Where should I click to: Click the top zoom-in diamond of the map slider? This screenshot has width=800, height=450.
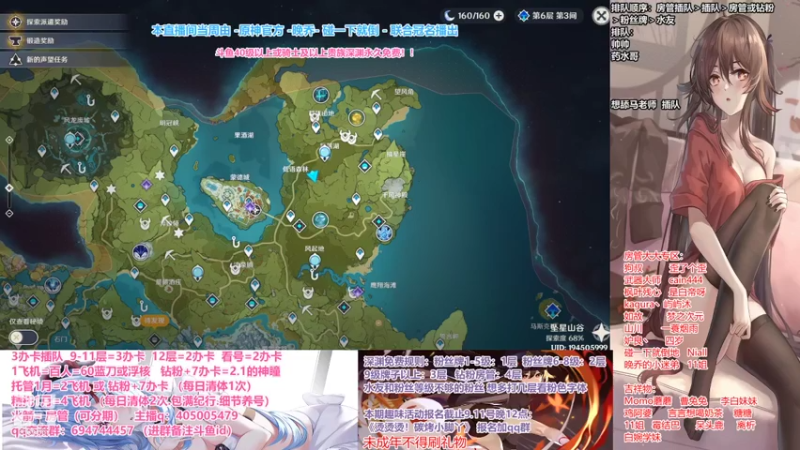click(9, 140)
